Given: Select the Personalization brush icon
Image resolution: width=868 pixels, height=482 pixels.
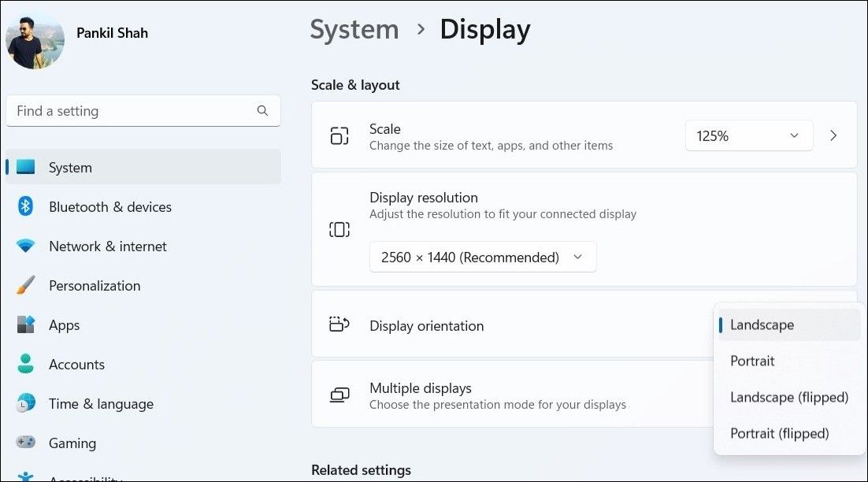Looking at the screenshot, I should [x=26, y=285].
